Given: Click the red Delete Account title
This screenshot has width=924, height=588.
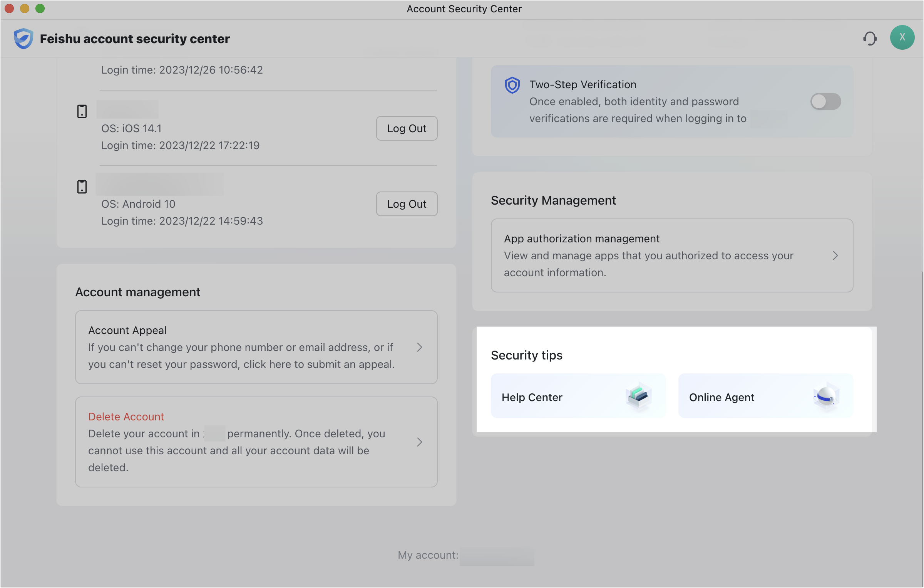Looking at the screenshot, I should pyautogui.click(x=126, y=417).
